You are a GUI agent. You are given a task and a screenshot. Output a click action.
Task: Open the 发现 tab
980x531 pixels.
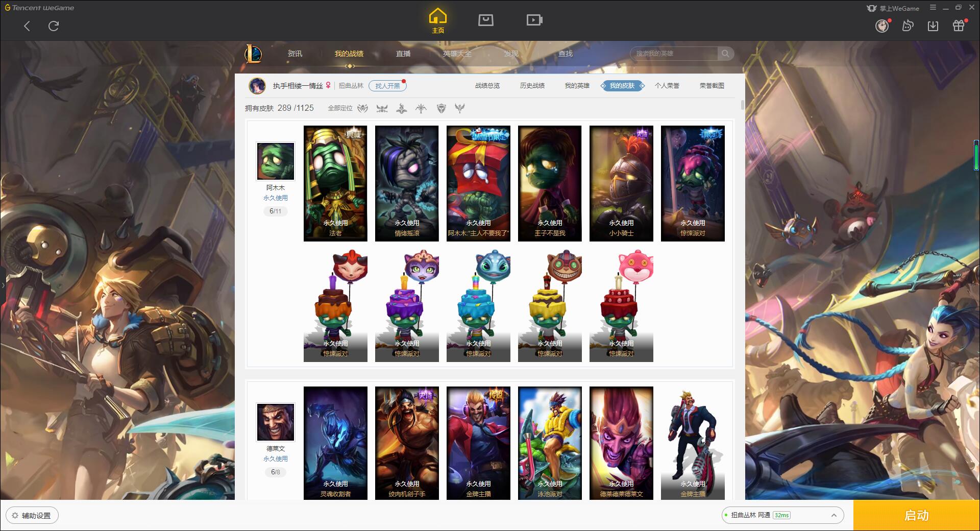[511, 54]
